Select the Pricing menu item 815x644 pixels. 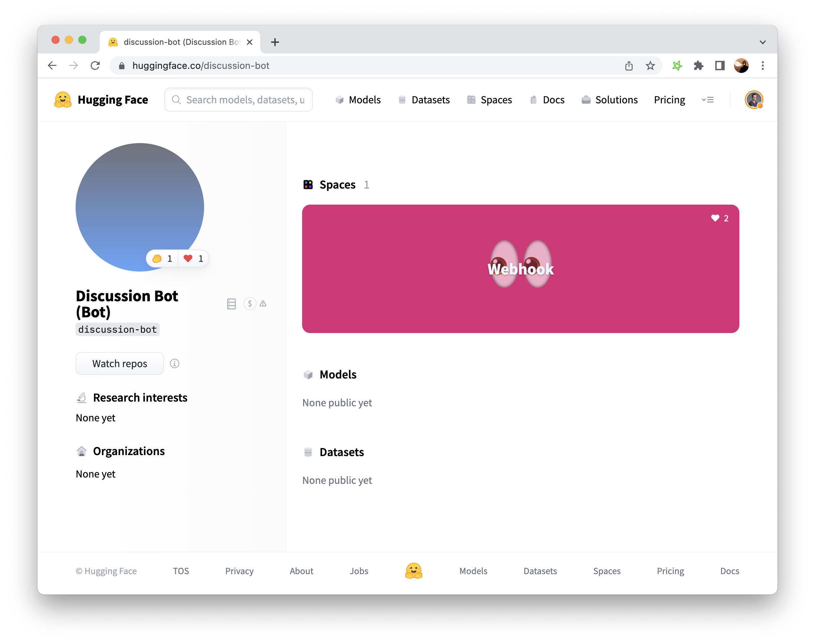[669, 100]
